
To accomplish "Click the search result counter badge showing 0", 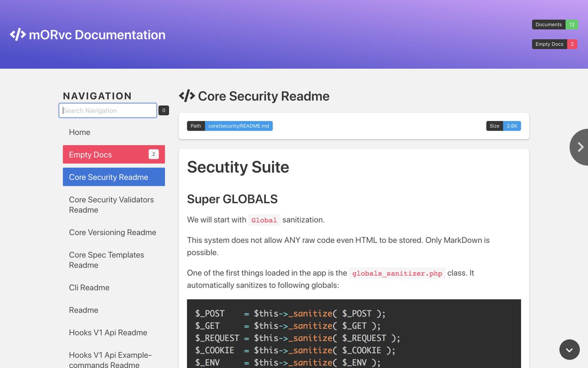I will point(164,110).
